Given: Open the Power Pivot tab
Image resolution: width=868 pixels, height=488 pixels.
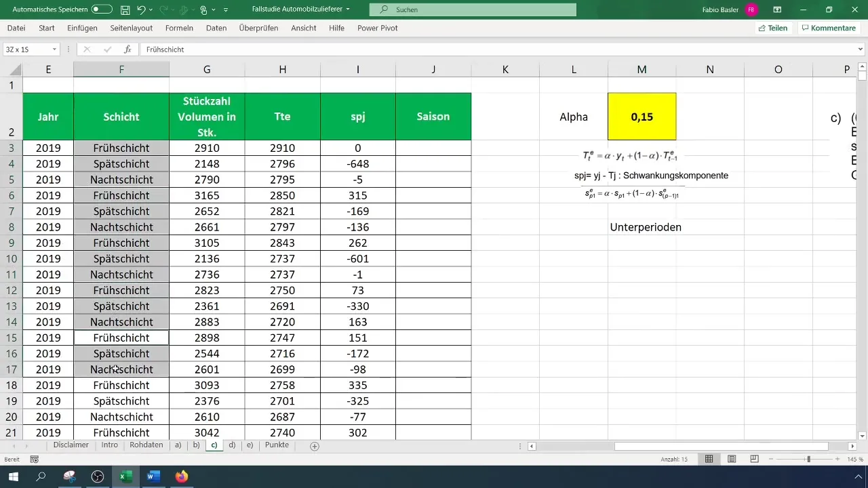Looking at the screenshot, I should tap(378, 28).
